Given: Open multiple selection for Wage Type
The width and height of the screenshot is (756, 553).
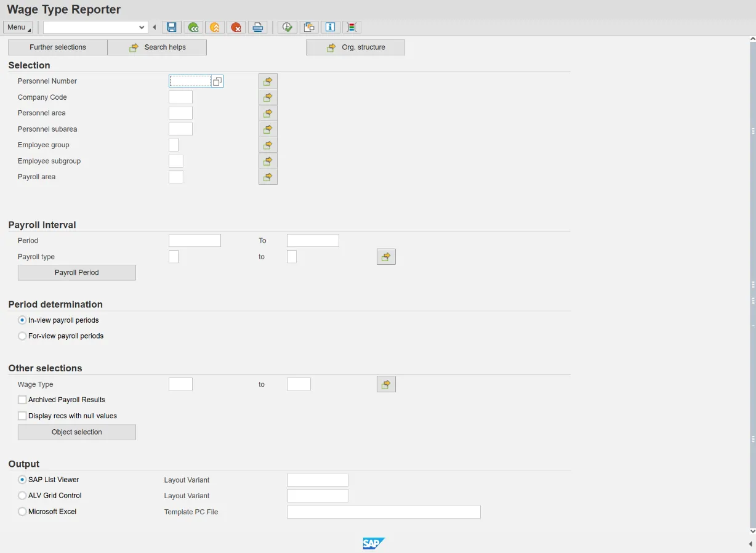Looking at the screenshot, I should (386, 384).
